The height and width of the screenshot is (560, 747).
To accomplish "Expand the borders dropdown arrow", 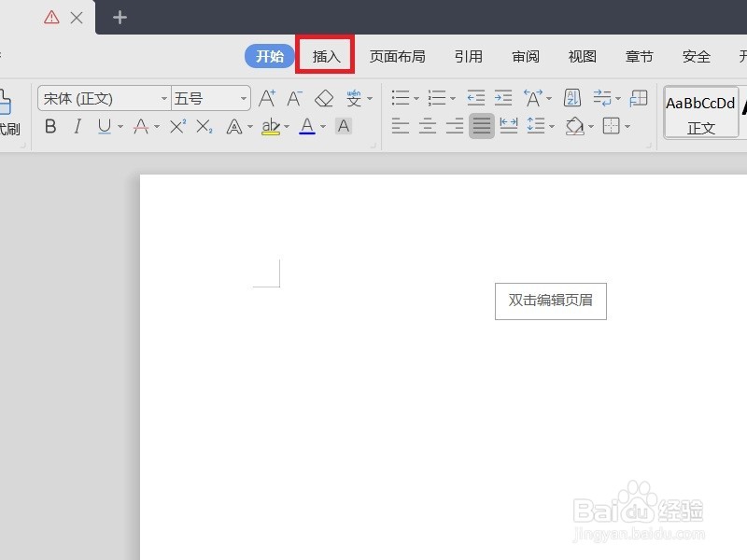I will click(x=627, y=127).
